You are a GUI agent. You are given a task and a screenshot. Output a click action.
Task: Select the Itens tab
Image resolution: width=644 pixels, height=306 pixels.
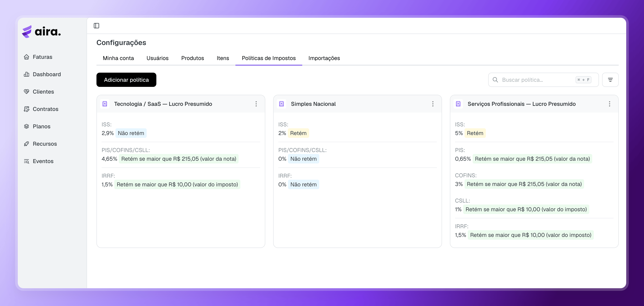click(223, 58)
